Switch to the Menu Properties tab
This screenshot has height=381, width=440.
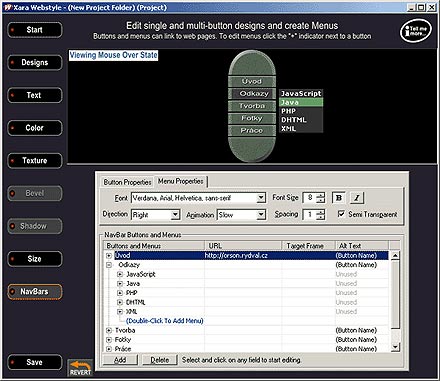(x=181, y=181)
